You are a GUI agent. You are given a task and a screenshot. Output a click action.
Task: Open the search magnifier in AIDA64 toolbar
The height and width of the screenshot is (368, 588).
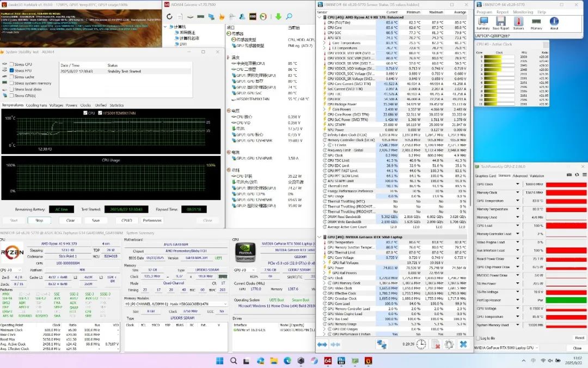pyautogui.click(x=289, y=16)
